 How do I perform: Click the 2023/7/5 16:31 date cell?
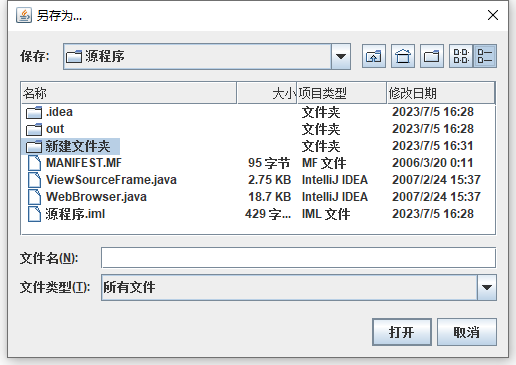tap(433, 146)
